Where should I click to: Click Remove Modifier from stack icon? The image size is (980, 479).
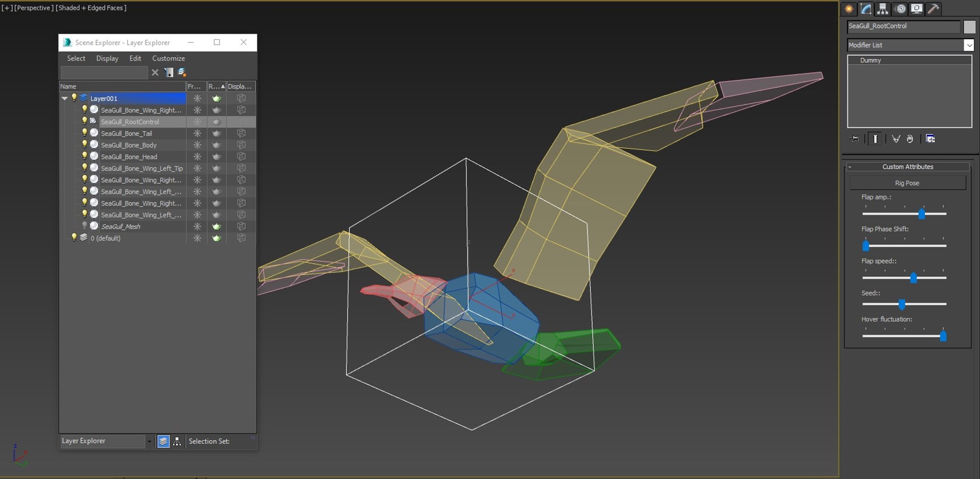click(910, 139)
